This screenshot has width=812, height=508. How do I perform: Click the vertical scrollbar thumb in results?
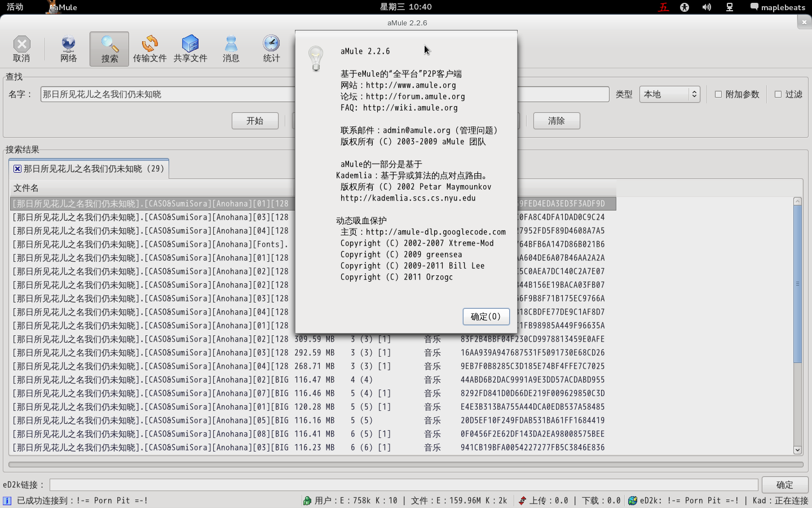click(797, 284)
